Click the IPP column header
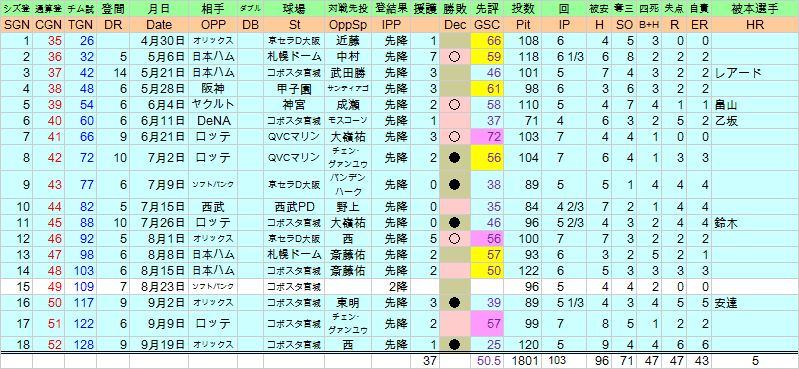This screenshot has width=799, height=369. (392, 25)
